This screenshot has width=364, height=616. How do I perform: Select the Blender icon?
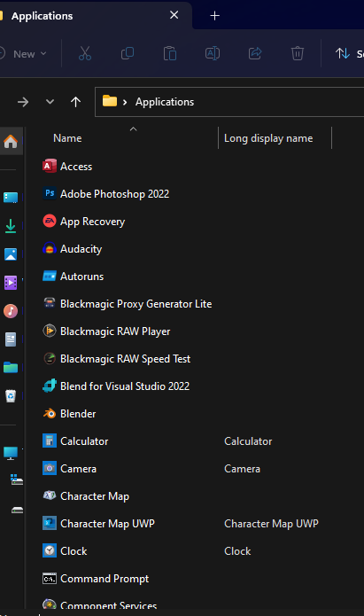[50, 414]
